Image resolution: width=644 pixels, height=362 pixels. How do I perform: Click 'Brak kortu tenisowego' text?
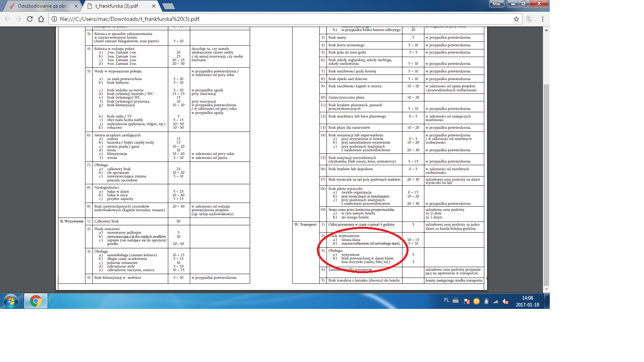pos(347,45)
